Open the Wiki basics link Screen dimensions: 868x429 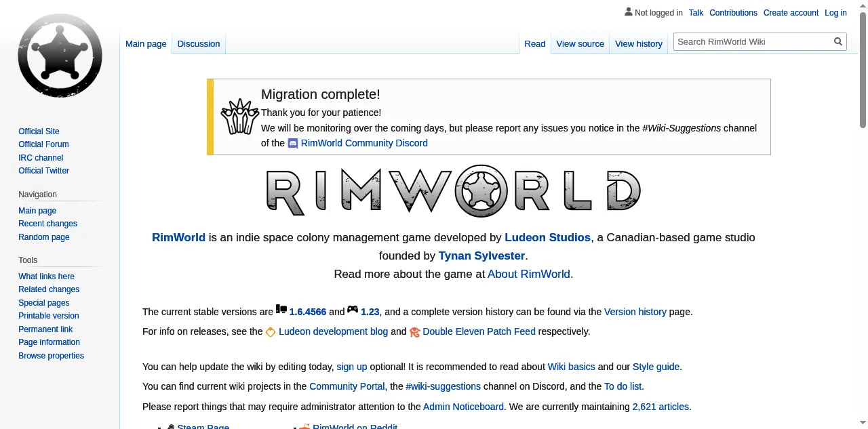click(x=572, y=367)
